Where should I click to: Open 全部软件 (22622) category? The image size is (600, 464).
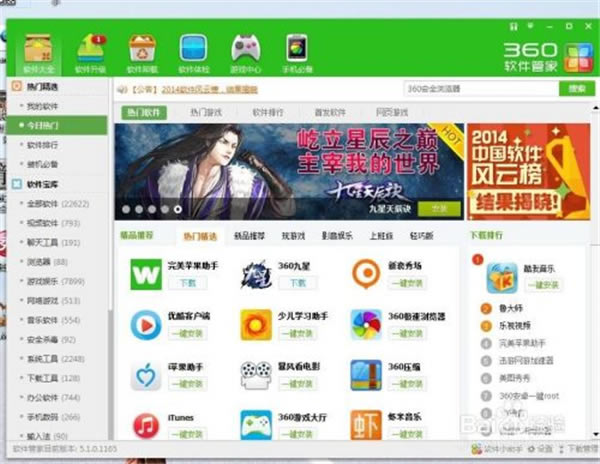(x=57, y=204)
